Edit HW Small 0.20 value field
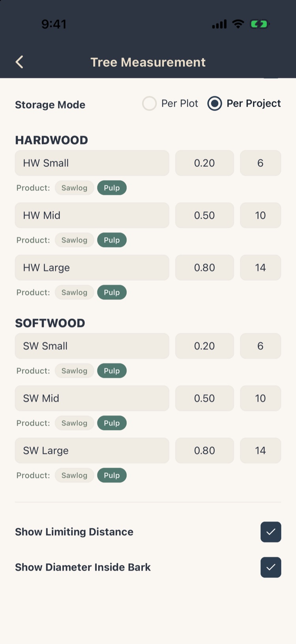The height and width of the screenshot is (644, 296). tap(204, 163)
